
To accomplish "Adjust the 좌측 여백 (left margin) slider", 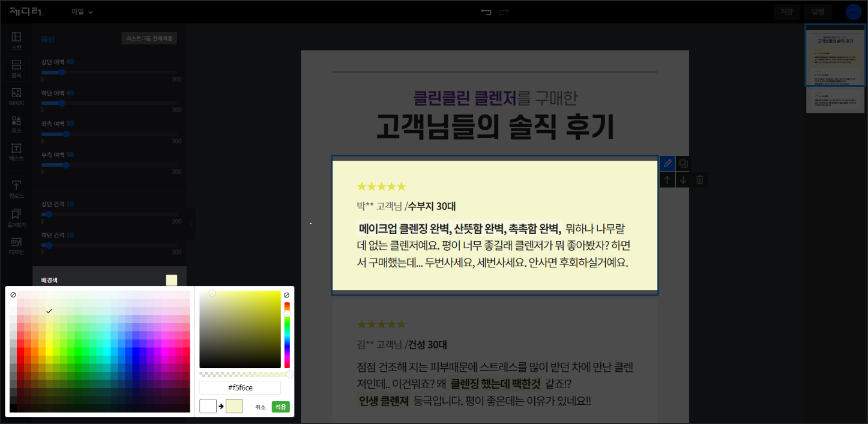I will (x=109, y=134).
